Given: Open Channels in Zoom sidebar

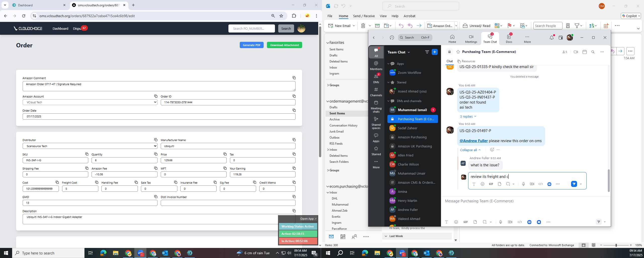Looking at the screenshot, I should point(376,92).
